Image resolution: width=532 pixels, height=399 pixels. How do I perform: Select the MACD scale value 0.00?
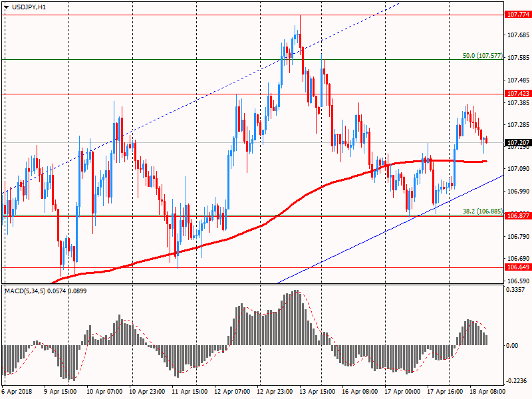pos(512,345)
